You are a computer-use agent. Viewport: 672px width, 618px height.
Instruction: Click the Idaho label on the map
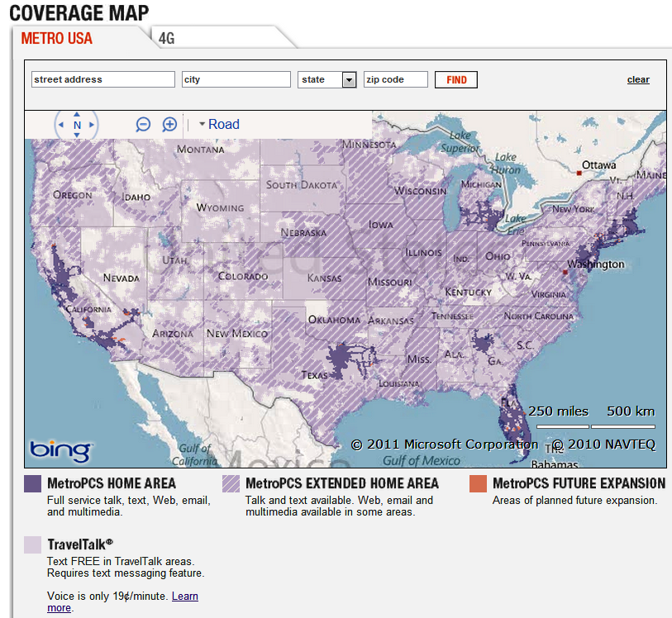[136, 197]
